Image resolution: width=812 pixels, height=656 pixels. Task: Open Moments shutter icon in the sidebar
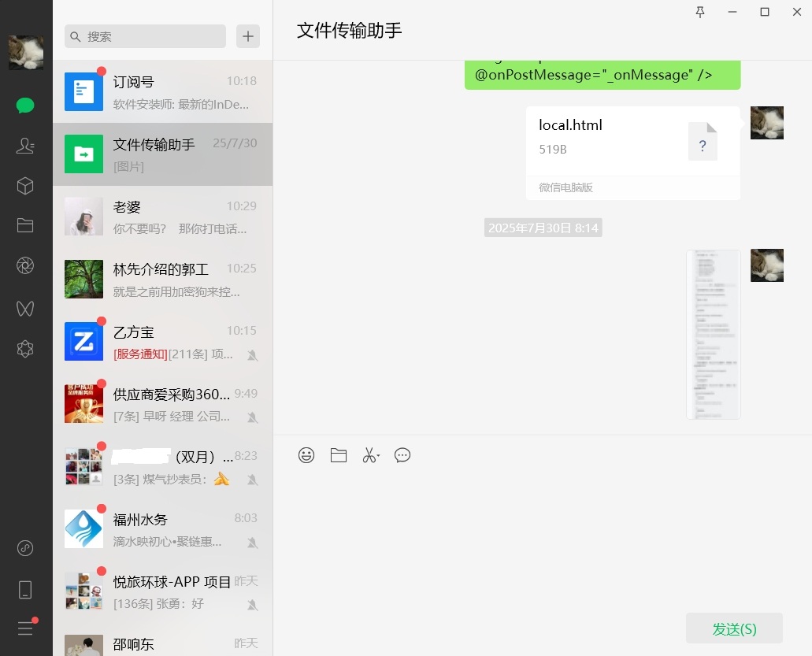coord(25,265)
